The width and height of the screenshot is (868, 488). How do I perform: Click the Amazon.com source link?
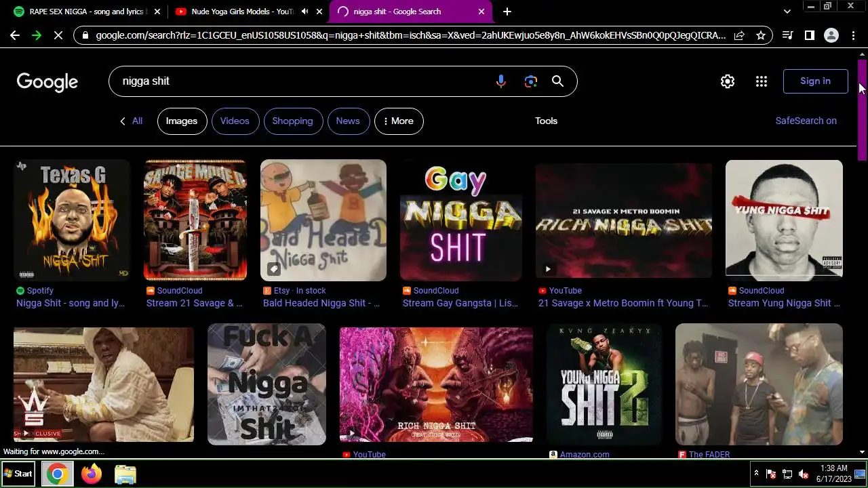pyautogui.click(x=585, y=455)
